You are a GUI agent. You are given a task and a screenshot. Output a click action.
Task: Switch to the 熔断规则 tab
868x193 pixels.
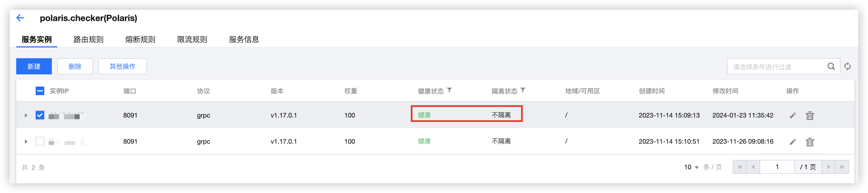coord(140,39)
